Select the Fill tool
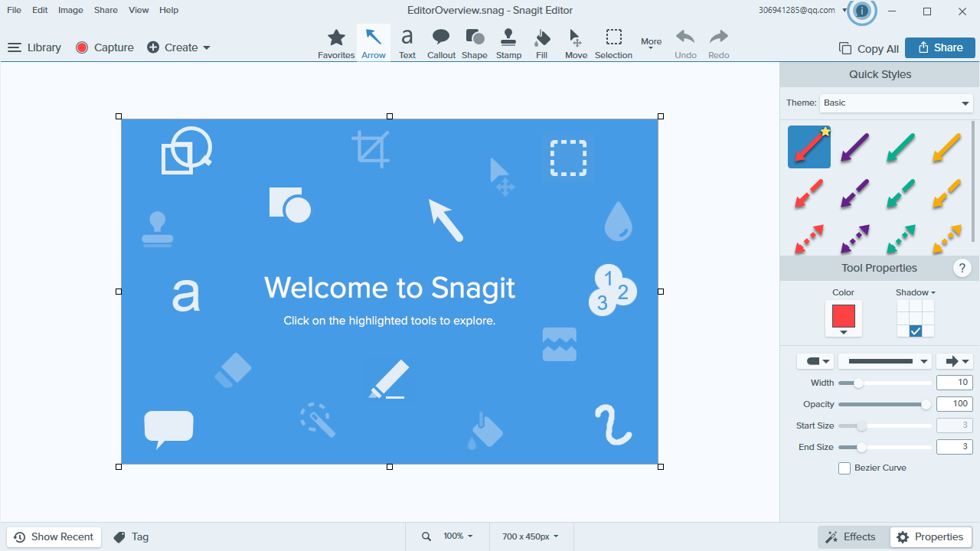Screen dimensions: 980x551 click(541, 42)
